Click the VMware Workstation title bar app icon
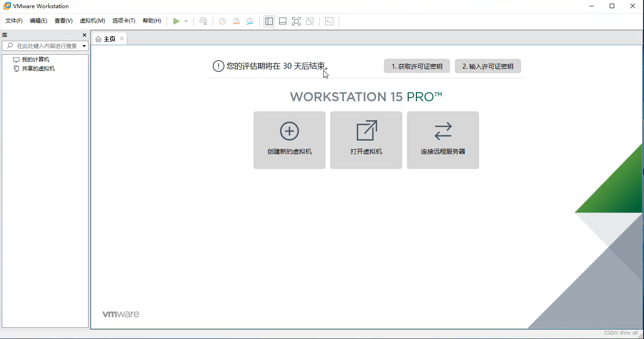The image size is (644, 339). coord(7,6)
